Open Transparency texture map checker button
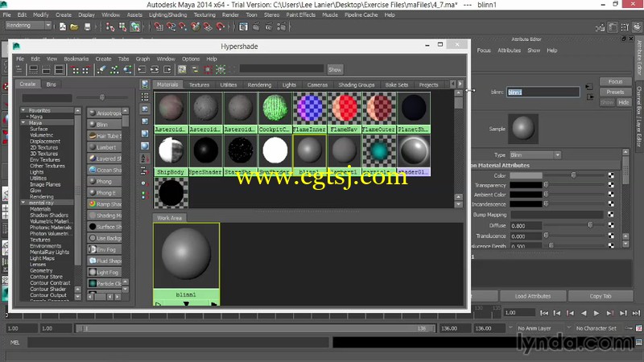644x362 pixels. [611, 185]
